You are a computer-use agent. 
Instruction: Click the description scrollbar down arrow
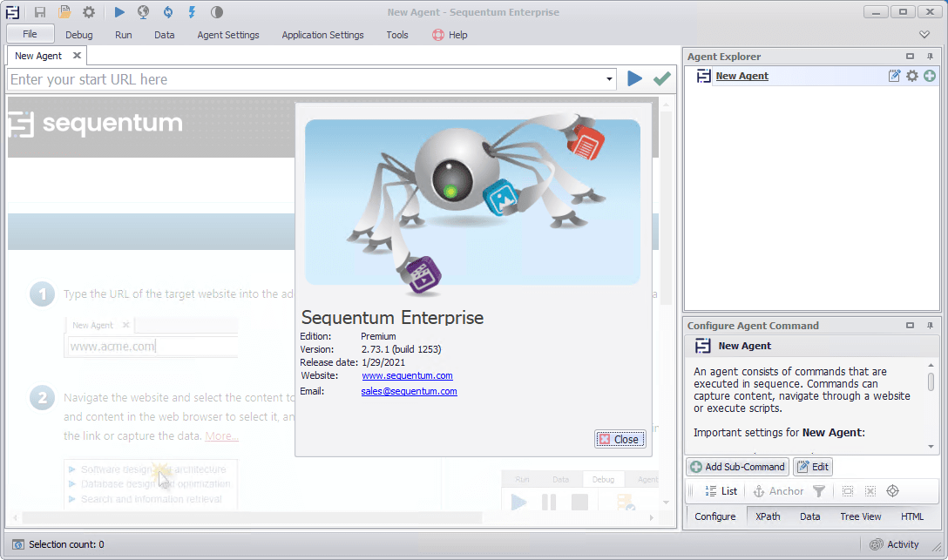coord(931,447)
